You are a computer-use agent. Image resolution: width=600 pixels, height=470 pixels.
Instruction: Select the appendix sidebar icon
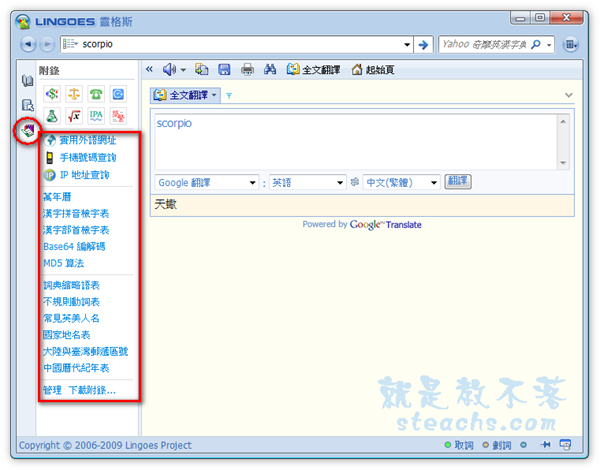tap(28, 131)
